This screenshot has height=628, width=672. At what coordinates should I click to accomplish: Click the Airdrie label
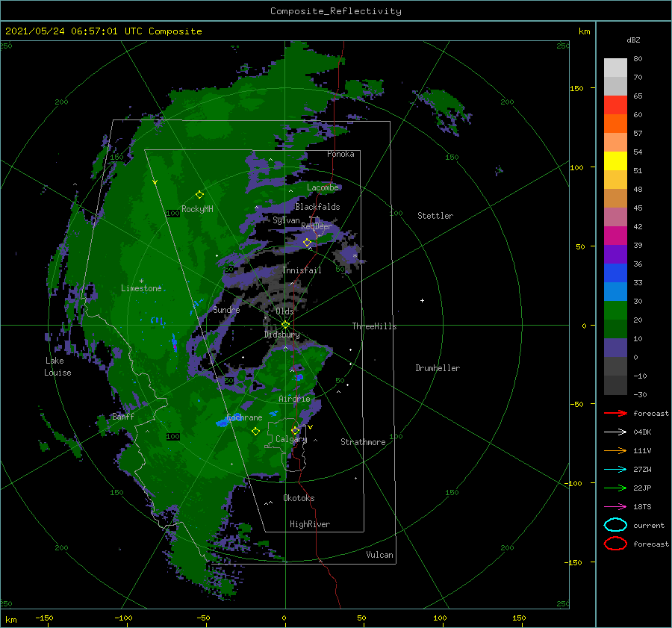point(294,399)
